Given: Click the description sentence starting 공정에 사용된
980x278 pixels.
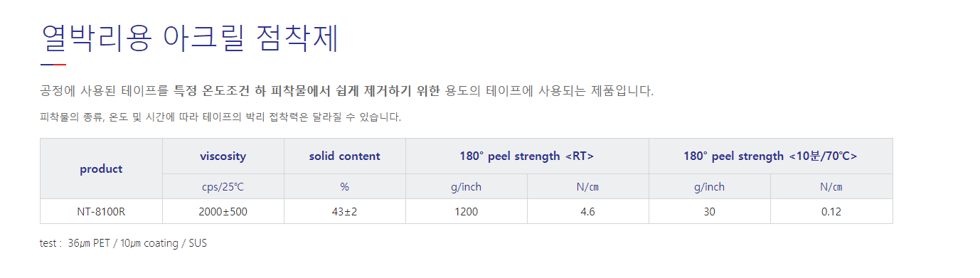Looking at the screenshot, I should pyautogui.click(x=347, y=91).
